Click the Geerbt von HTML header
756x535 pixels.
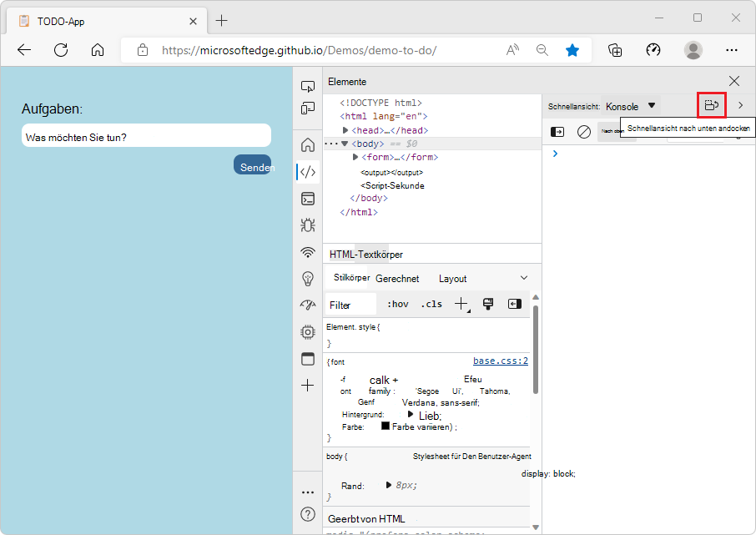366,519
